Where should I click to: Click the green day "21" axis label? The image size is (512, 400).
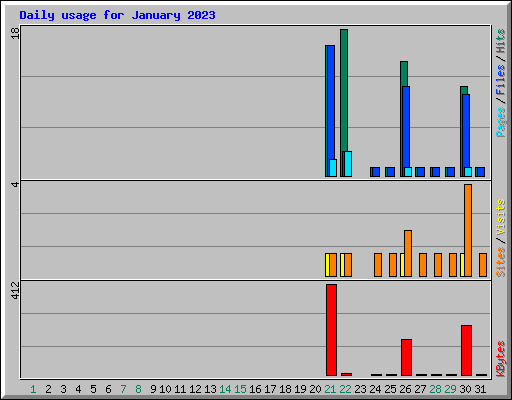coord(330,389)
